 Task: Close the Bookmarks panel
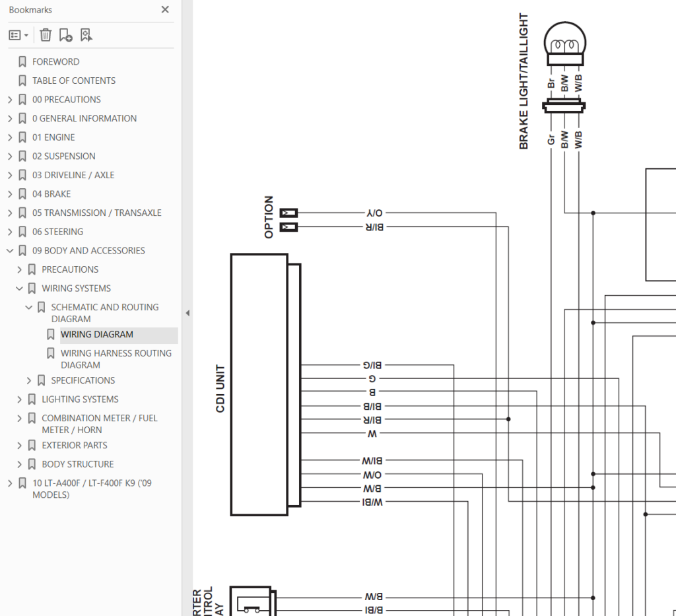pos(165,9)
